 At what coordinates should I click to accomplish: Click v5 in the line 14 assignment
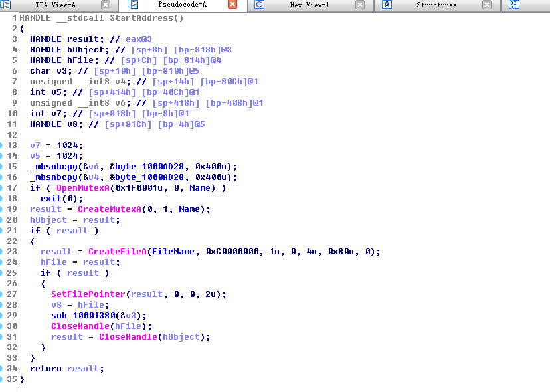35,156
